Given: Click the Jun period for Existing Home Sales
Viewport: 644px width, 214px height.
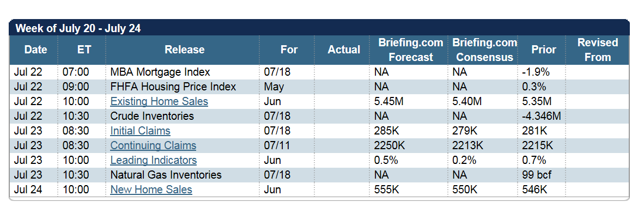Looking at the screenshot, I should (273, 101).
